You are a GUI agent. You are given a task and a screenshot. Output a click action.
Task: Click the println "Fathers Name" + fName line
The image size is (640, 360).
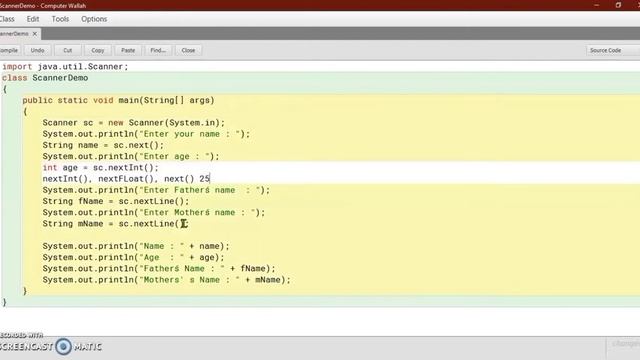(159, 269)
